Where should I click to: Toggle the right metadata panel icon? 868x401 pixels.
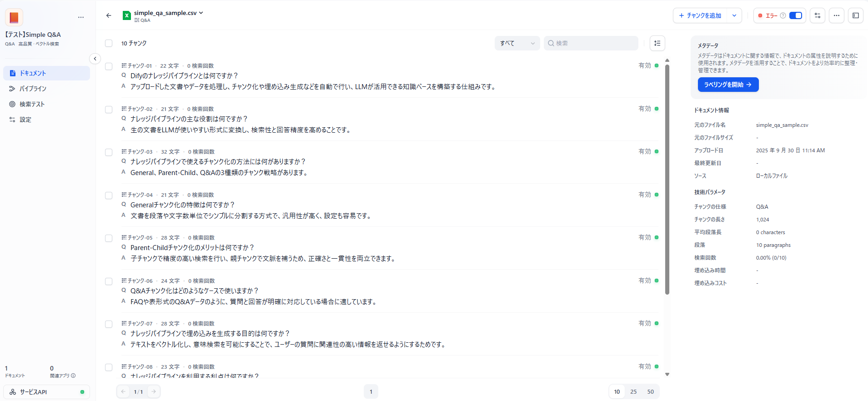coord(855,15)
